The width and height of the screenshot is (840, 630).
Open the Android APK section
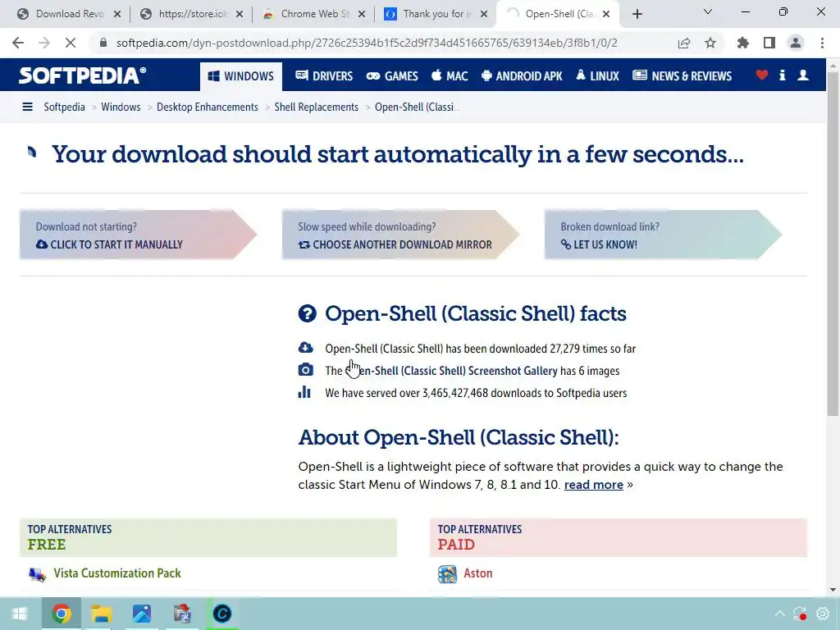522,76
